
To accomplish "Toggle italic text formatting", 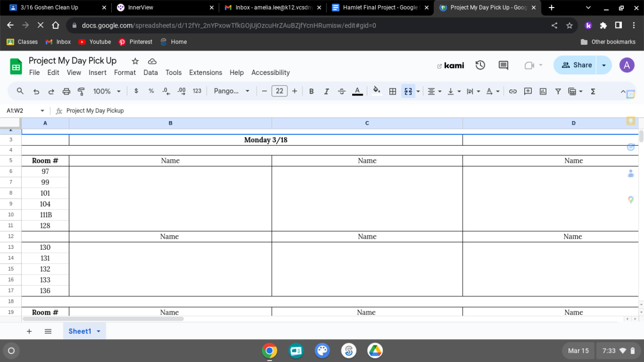I will tap(327, 92).
